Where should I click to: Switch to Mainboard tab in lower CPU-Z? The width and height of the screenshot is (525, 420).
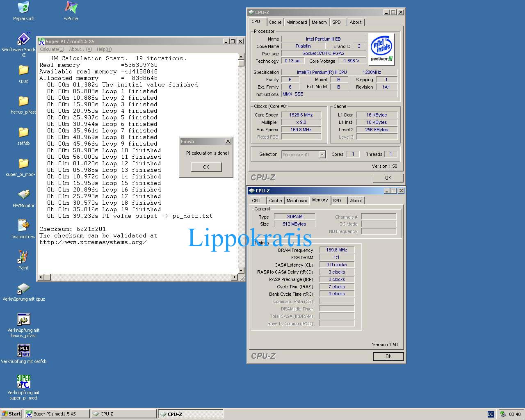(297, 201)
